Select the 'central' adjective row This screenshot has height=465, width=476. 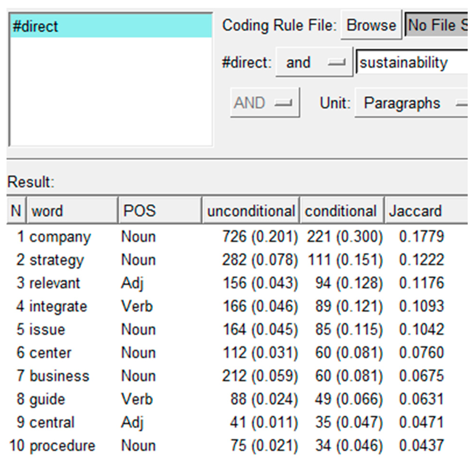(x=52, y=422)
